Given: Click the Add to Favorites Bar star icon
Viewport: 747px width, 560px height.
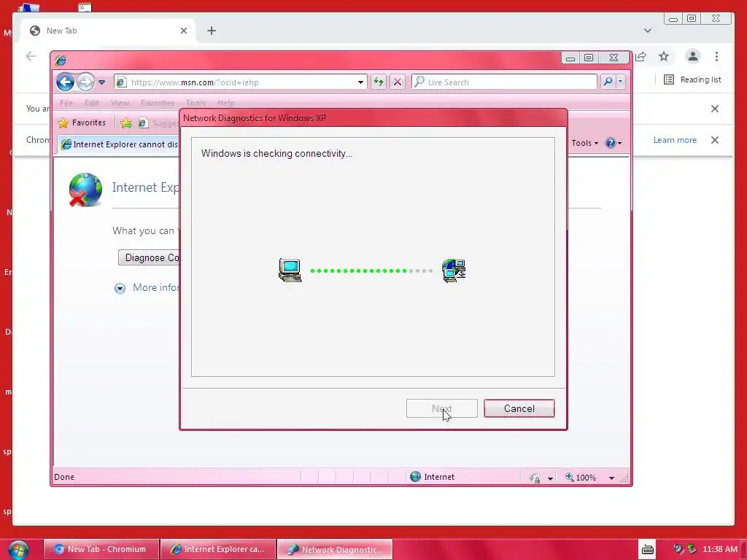Looking at the screenshot, I should pyautogui.click(x=126, y=123).
